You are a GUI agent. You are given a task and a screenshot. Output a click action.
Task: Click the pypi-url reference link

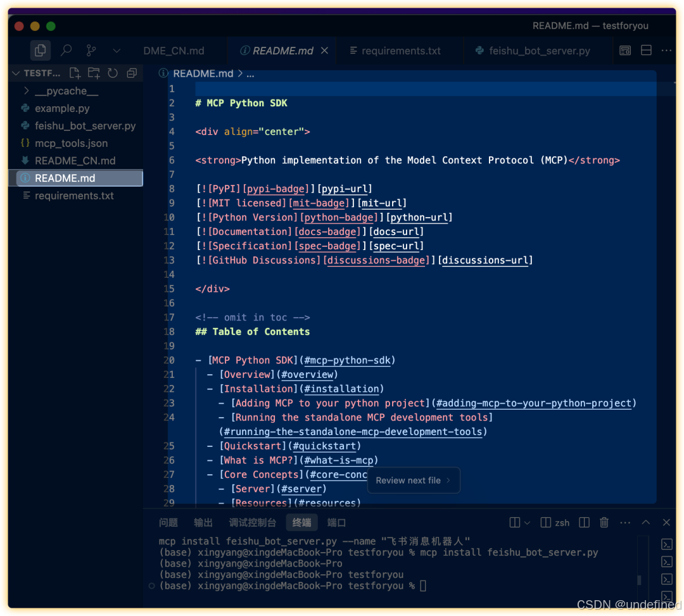[x=345, y=189]
